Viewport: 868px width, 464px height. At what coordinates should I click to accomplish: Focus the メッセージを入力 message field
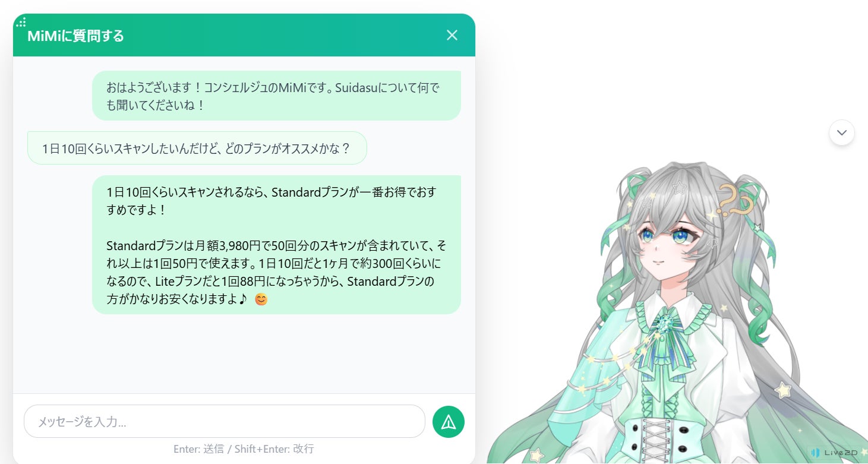(225, 422)
